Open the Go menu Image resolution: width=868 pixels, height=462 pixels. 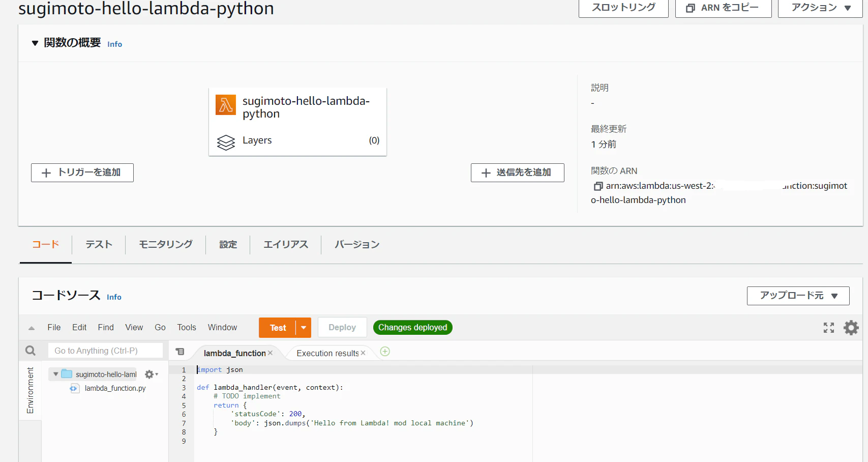pyautogui.click(x=160, y=328)
